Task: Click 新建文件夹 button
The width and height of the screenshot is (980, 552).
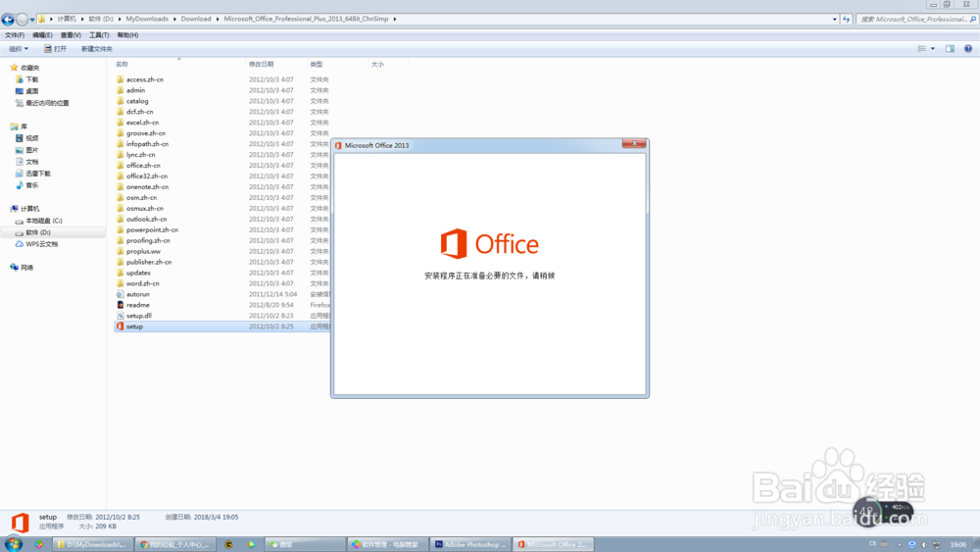Action: (96, 49)
